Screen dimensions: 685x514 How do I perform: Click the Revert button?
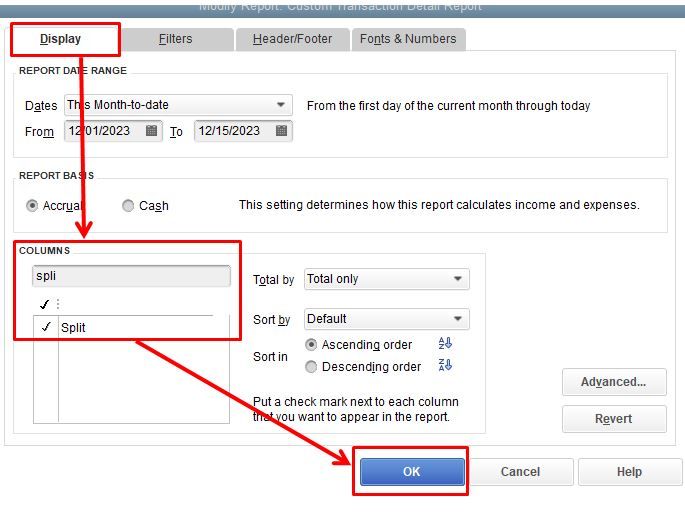pos(614,419)
